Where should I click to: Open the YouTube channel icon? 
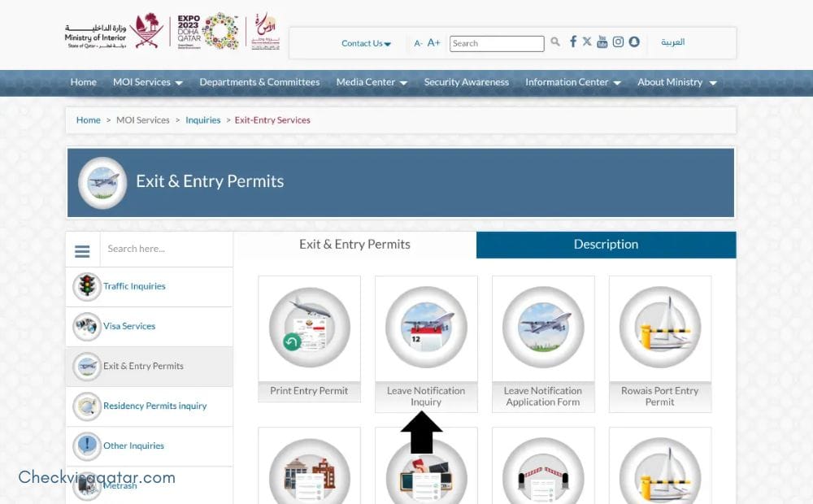(x=602, y=42)
